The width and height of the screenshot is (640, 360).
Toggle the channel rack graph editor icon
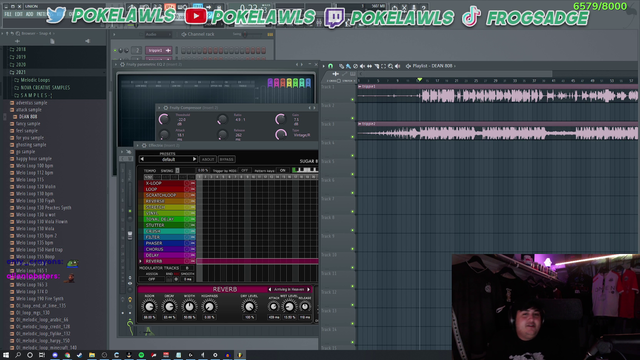[x=270, y=34]
